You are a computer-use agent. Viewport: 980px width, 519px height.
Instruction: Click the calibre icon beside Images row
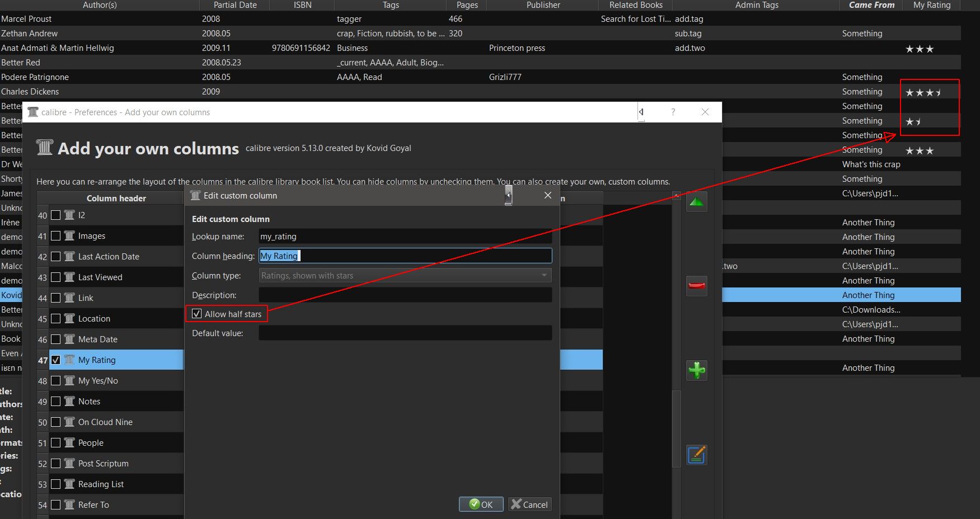(x=69, y=235)
